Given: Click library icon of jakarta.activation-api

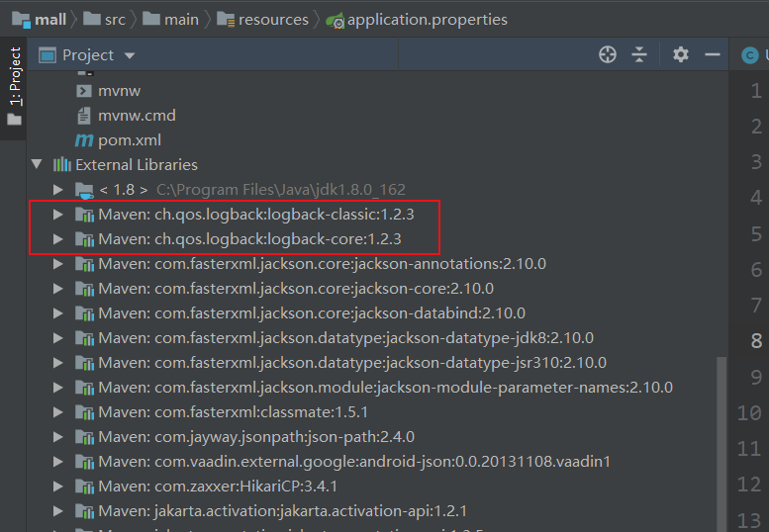Looking at the screenshot, I should click(84, 511).
